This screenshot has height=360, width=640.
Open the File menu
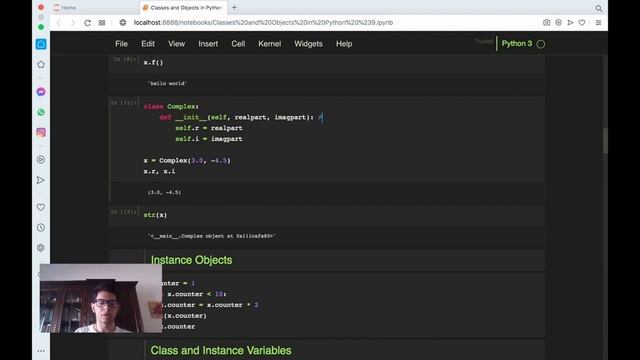121,44
